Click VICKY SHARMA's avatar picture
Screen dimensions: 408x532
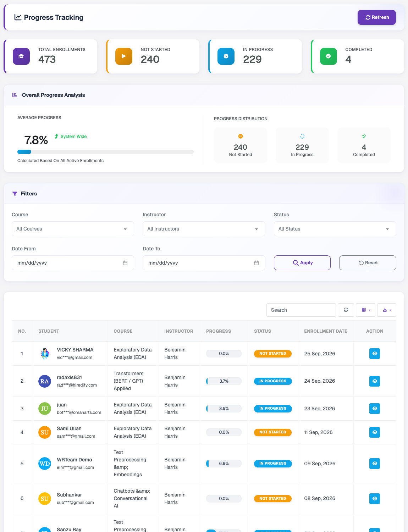pyautogui.click(x=45, y=354)
